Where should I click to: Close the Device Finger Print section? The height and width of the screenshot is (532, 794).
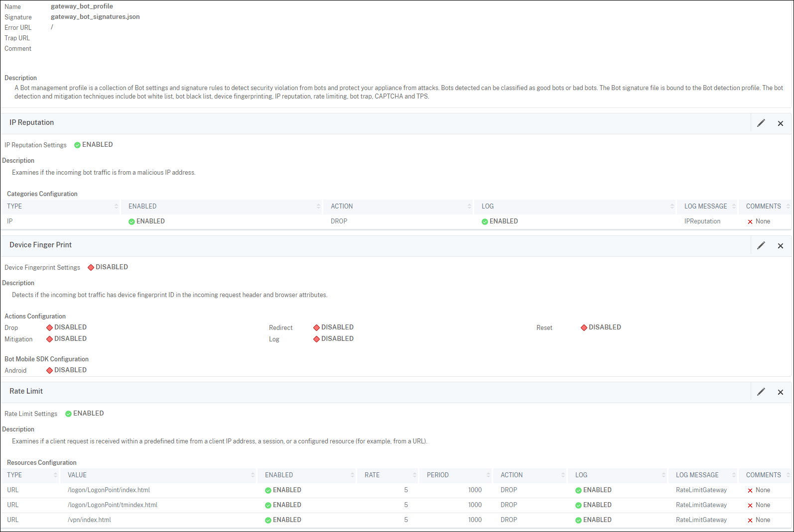tap(780, 246)
